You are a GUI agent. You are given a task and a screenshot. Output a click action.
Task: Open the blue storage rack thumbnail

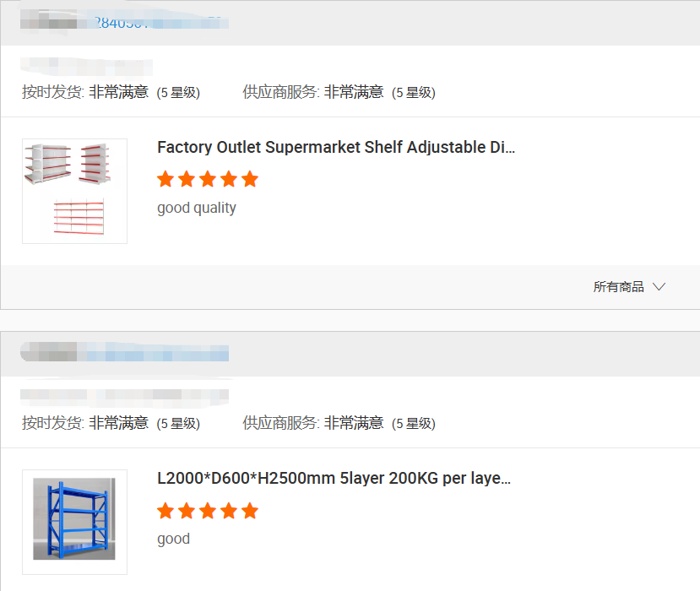pos(74,522)
